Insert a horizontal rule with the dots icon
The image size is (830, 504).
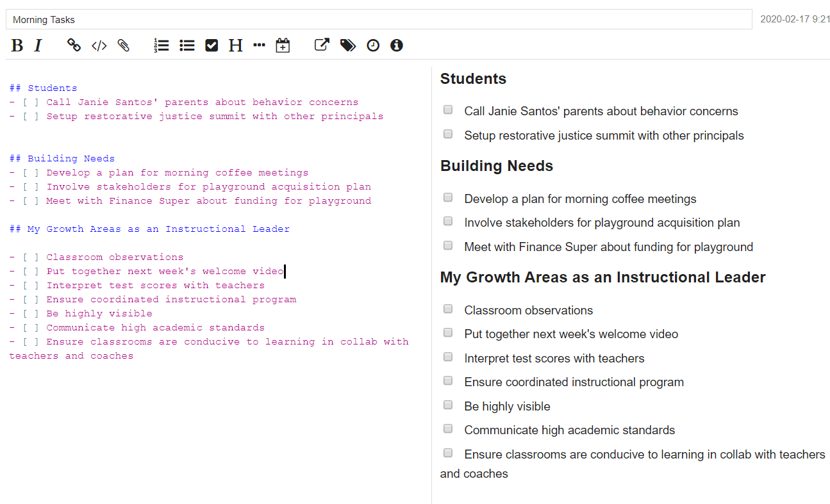(x=259, y=45)
